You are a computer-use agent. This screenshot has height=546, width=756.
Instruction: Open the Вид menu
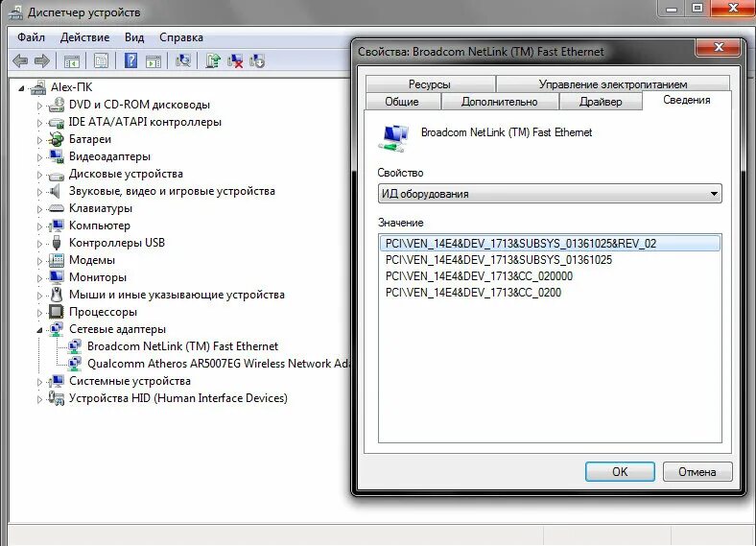pos(134,37)
